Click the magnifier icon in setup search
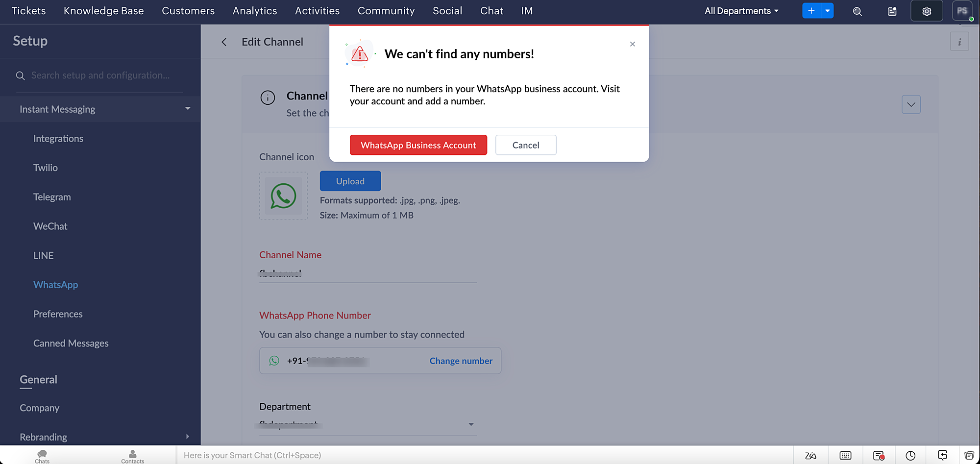The height and width of the screenshot is (464, 980). (20, 75)
